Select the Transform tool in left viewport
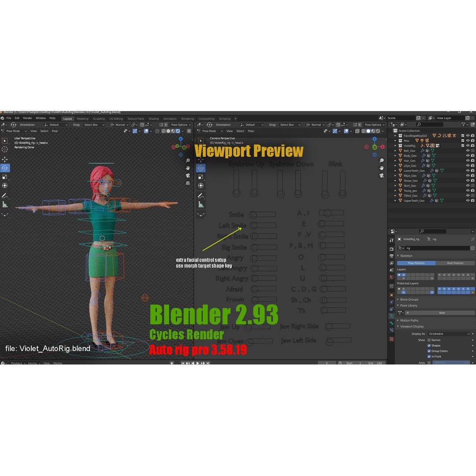Viewport: 476px width, 476px height. tap(5, 186)
